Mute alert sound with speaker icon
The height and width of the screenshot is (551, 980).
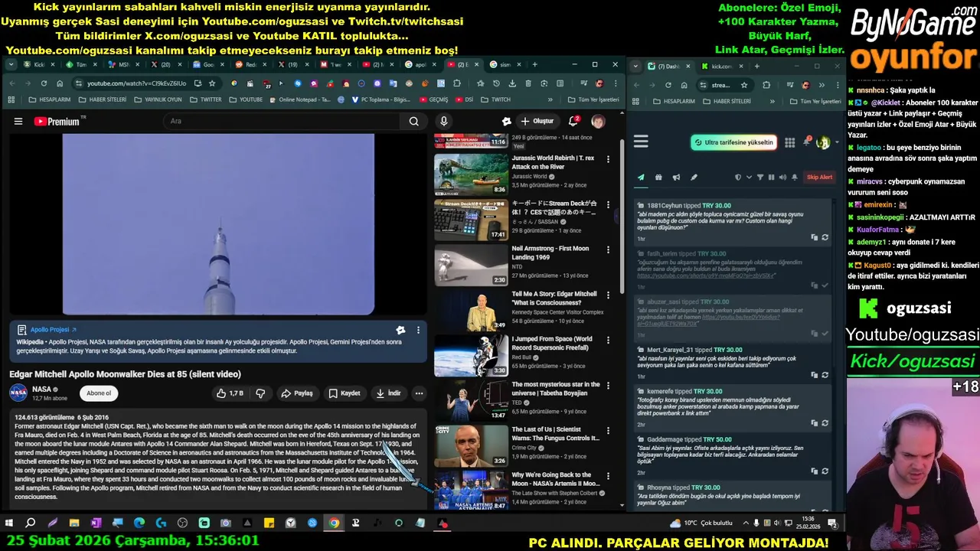click(782, 178)
